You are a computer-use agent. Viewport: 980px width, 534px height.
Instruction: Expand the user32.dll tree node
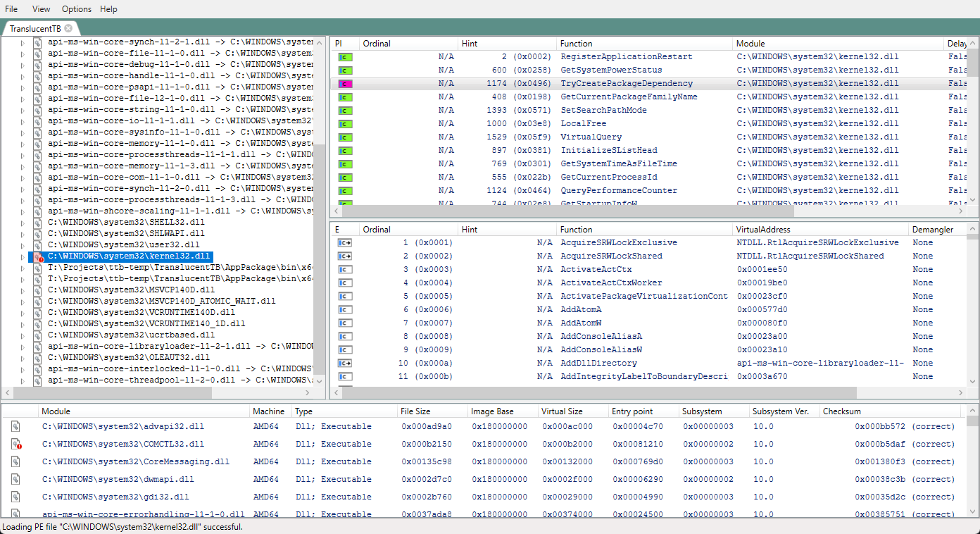(24, 244)
